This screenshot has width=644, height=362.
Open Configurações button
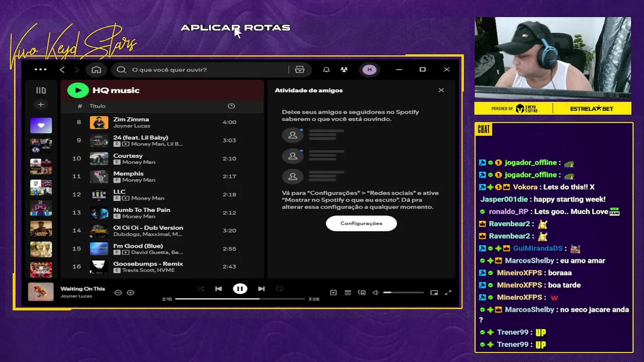tap(361, 223)
